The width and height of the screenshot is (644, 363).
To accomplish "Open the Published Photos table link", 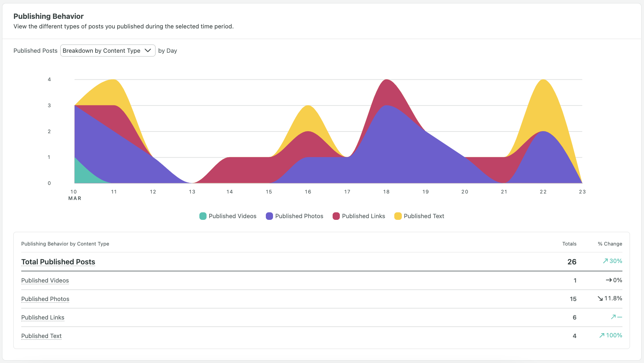I will [45, 299].
